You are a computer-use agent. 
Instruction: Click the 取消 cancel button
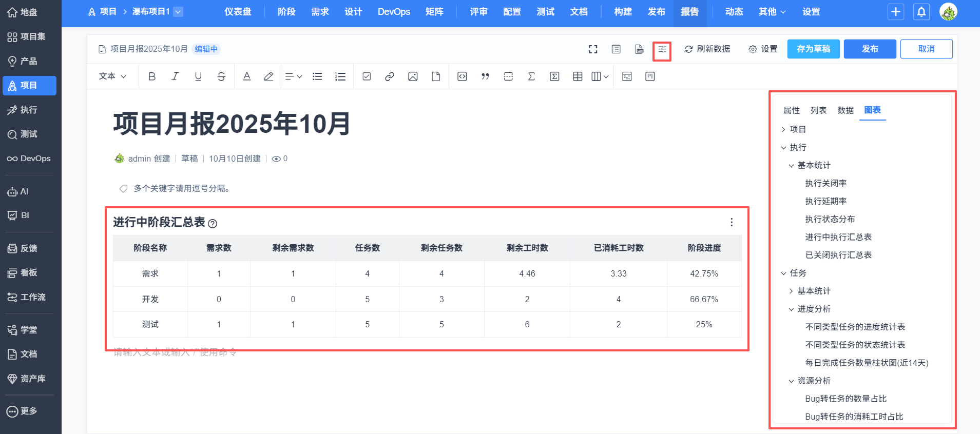[926, 49]
